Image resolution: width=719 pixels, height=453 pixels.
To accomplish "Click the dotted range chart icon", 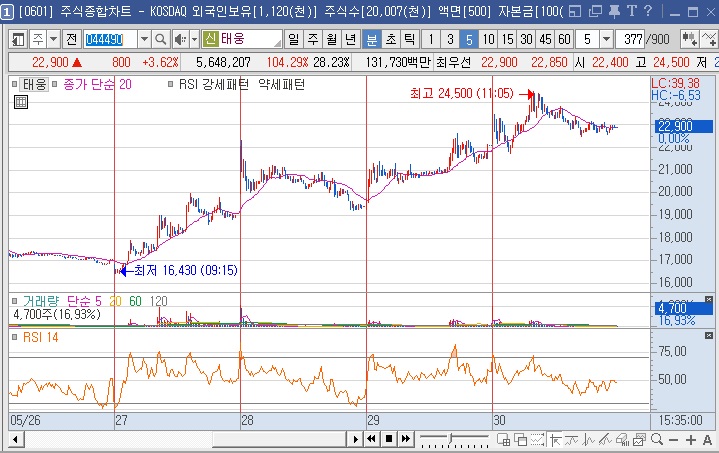I will tap(537, 440).
